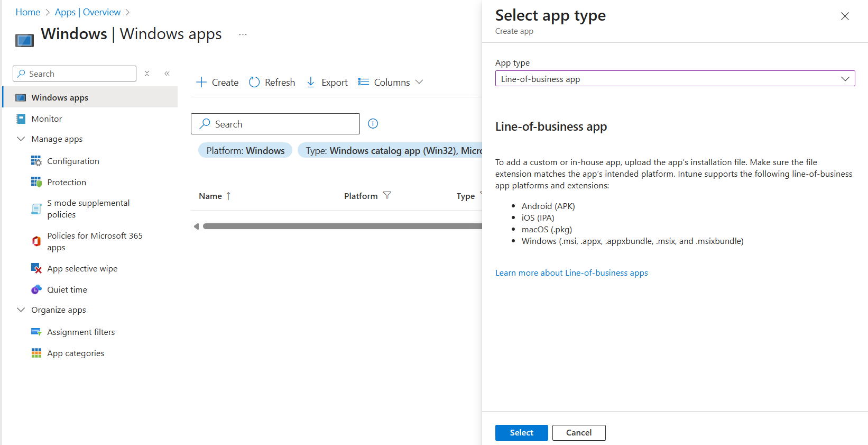Screen dimensions: 868x445
Task: Click the sidebar Search field
Action: tap(75, 74)
